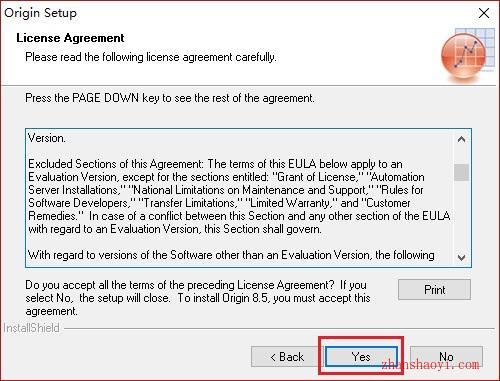Click the 'Please read the following license' text
The height and width of the screenshot is (381, 500).
click(151, 57)
